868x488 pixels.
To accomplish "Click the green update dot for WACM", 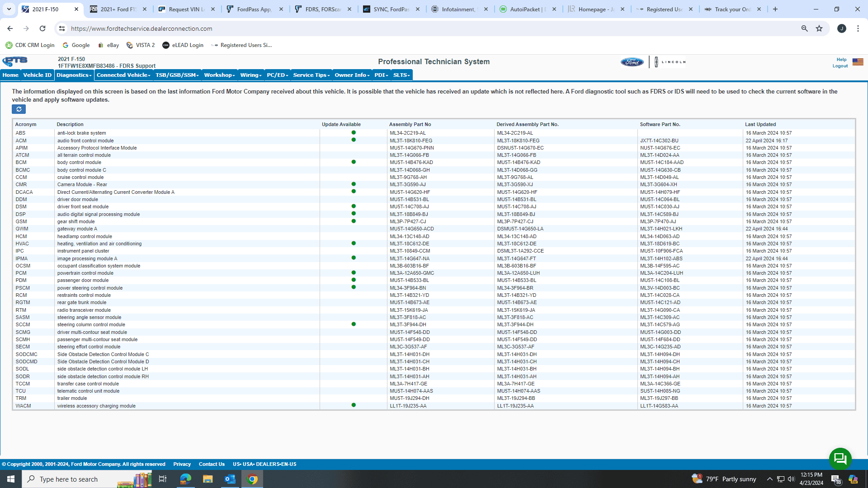I will coord(354,405).
